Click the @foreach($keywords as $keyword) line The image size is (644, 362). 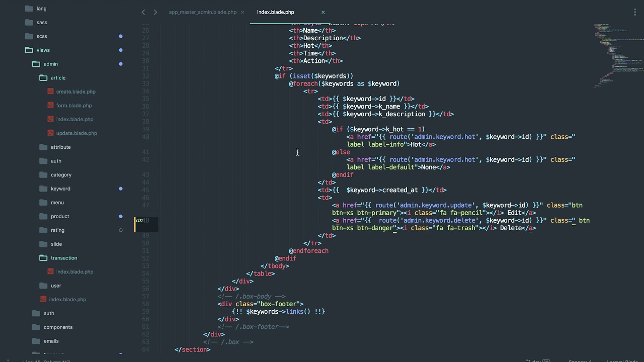344,83
